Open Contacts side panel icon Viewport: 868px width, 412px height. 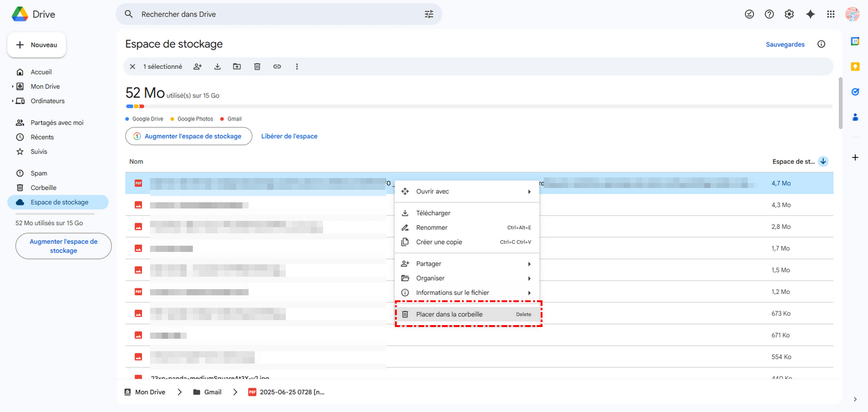point(855,117)
